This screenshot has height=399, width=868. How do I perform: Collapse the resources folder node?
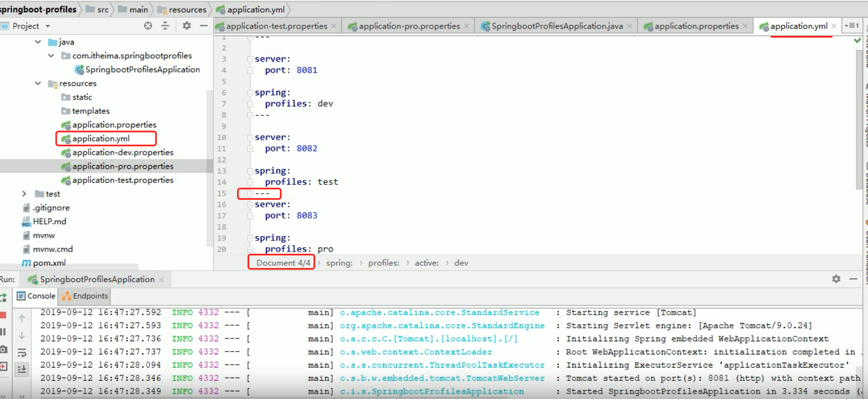pyautogui.click(x=38, y=83)
